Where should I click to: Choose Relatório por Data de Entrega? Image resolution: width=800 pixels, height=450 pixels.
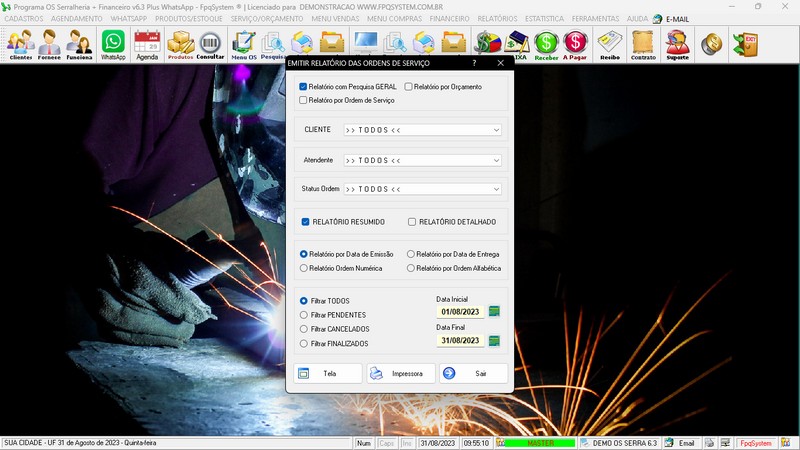[x=411, y=254]
